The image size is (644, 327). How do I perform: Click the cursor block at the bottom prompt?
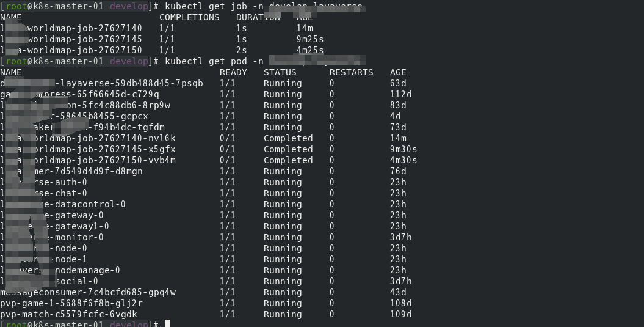pos(167,323)
